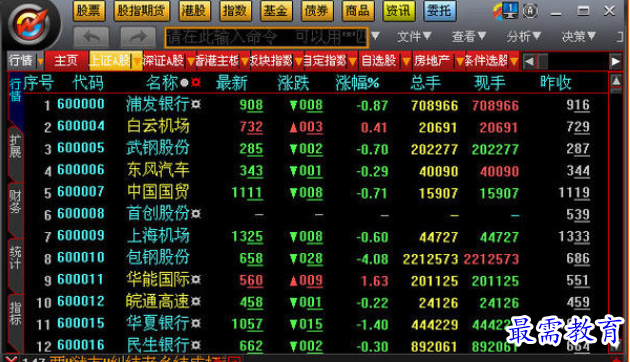The width and height of the screenshot is (630, 362).
Task: Expand the 深证A股 tab dropdown arrow
Action: click(x=191, y=61)
